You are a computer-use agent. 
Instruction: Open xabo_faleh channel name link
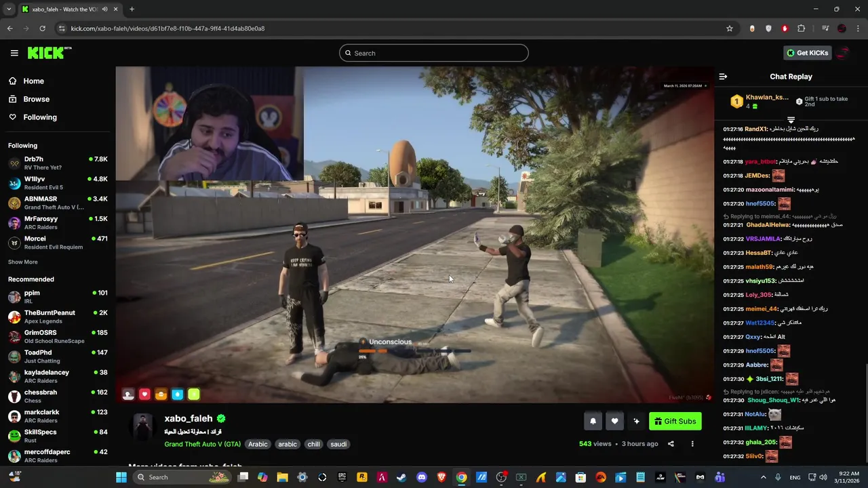tap(189, 419)
